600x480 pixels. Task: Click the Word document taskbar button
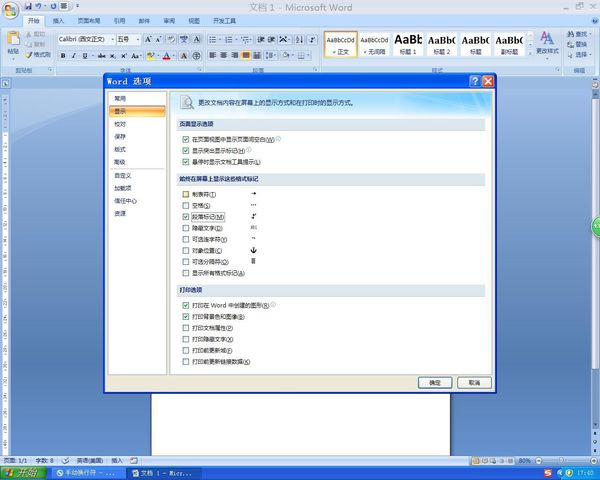pyautogui.click(x=163, y=473)
